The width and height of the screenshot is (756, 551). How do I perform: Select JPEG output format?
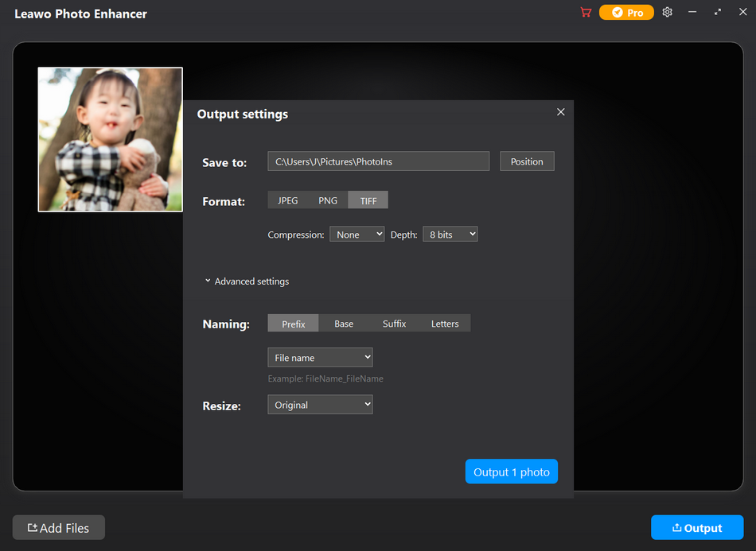[287, 200]
